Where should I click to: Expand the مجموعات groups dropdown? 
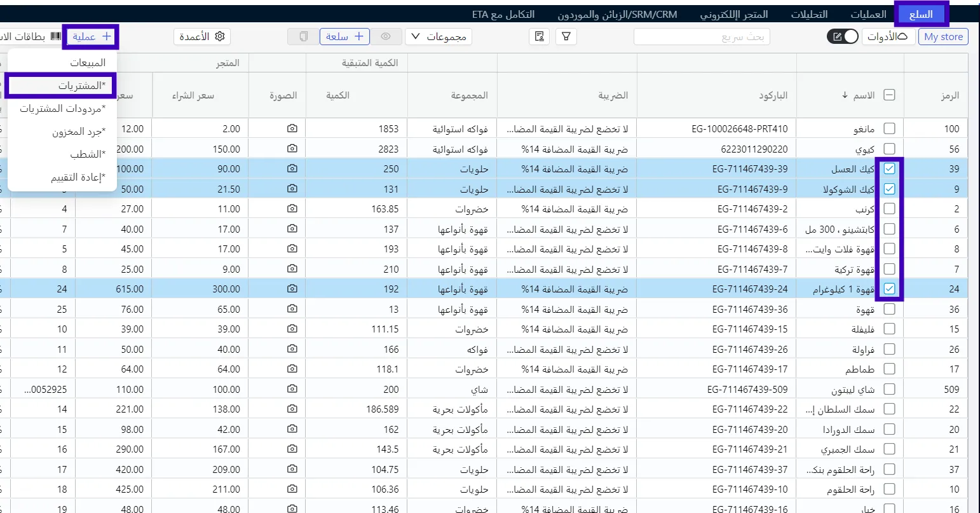point(439,37)
